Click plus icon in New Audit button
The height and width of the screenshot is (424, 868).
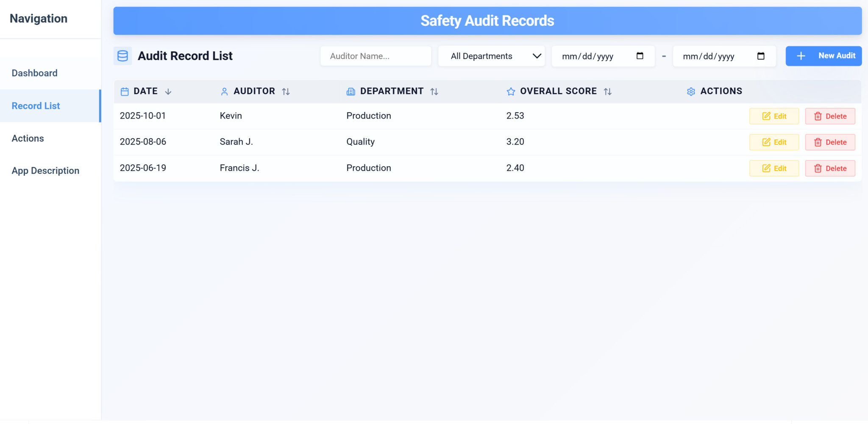tap(801, 56)
